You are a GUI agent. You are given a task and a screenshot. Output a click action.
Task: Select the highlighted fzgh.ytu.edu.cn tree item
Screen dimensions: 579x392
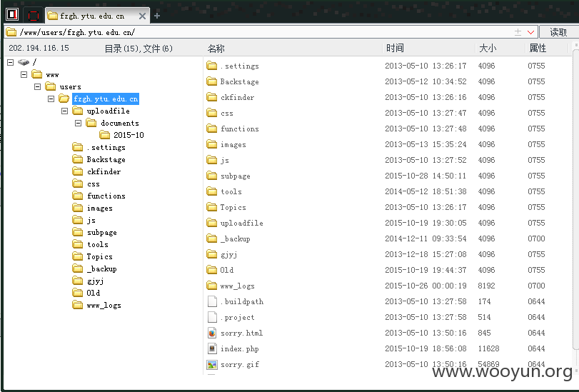[x=106, y=99]
